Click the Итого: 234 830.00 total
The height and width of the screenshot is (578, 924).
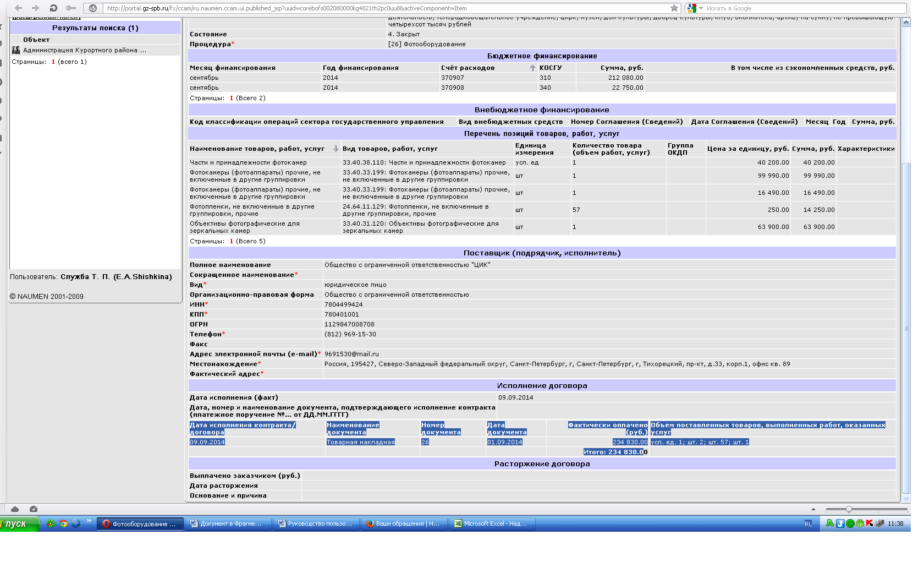[x=615, y=452]
